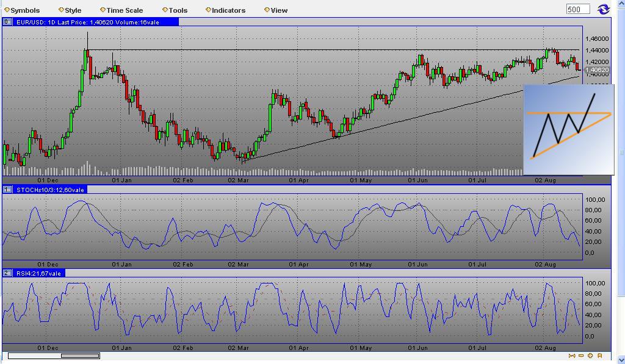
Task: Select the EUR/USD 1D Last Price title
Action: tap(88, 23)
